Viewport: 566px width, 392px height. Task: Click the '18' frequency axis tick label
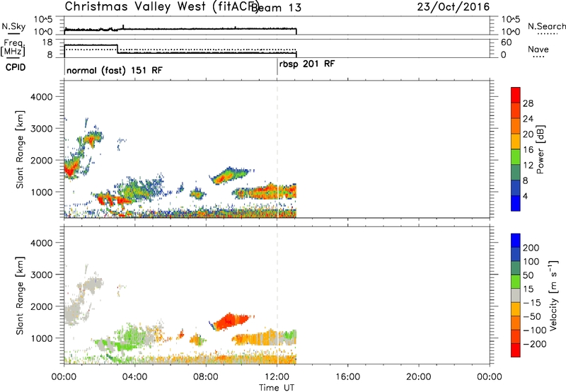(47, 42)
